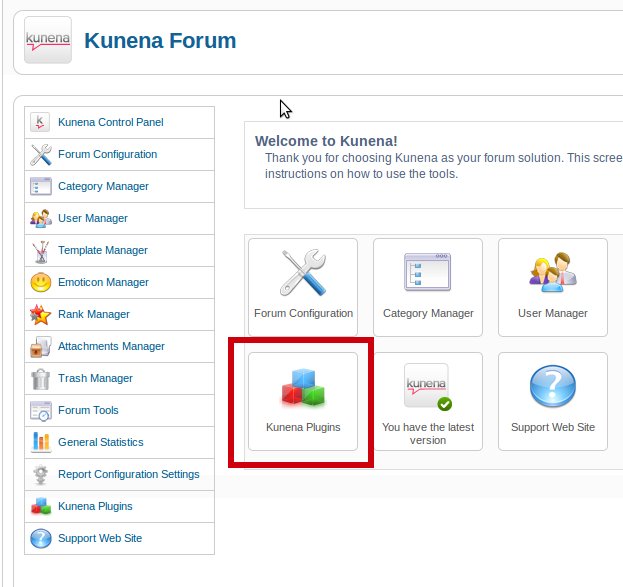Click the 'Kunena Forum' page title

click(x=160, y=41)
